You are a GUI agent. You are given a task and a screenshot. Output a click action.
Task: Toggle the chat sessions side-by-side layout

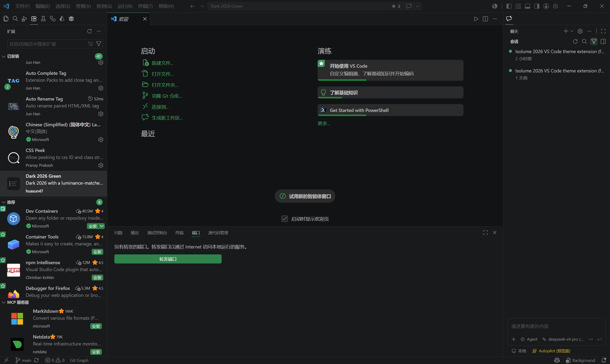pos(603,41)
